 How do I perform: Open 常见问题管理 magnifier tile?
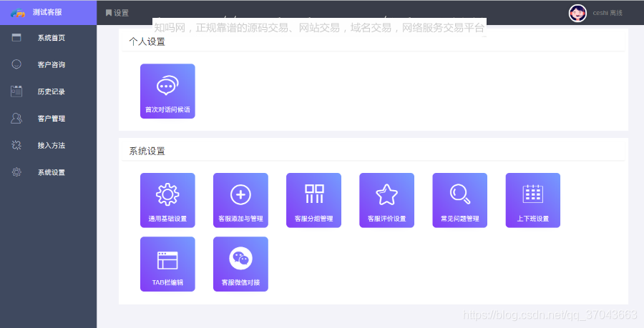459,200
